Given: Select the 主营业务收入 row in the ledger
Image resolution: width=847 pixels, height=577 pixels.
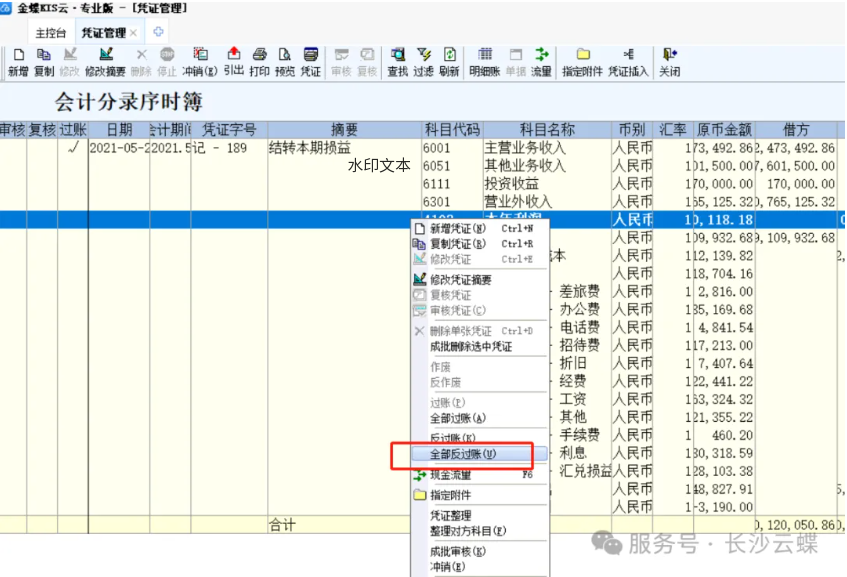Looking at the screenshot, I should pos(524,148).
